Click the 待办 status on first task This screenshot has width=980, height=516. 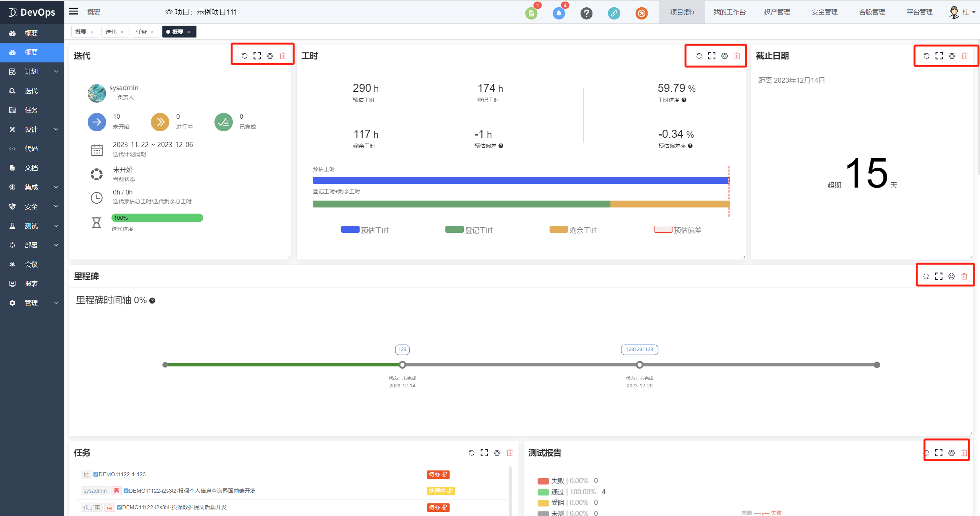438,474
